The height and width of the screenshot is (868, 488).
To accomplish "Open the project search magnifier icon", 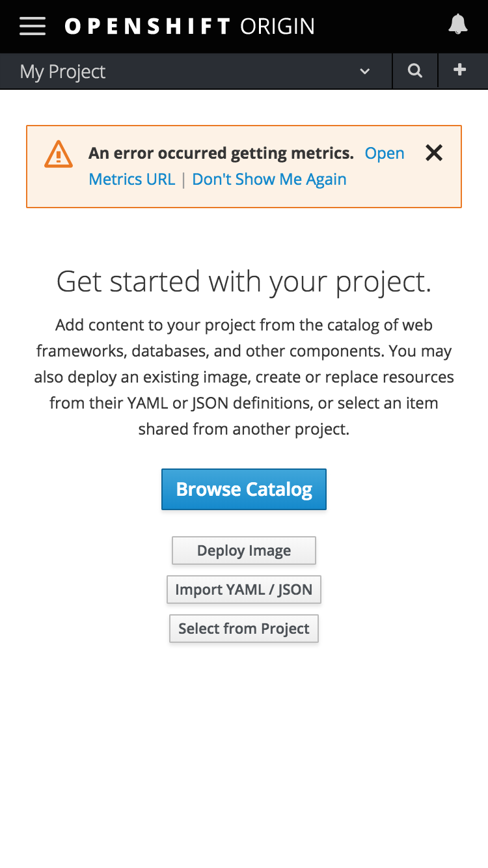I will coord(415,70).
